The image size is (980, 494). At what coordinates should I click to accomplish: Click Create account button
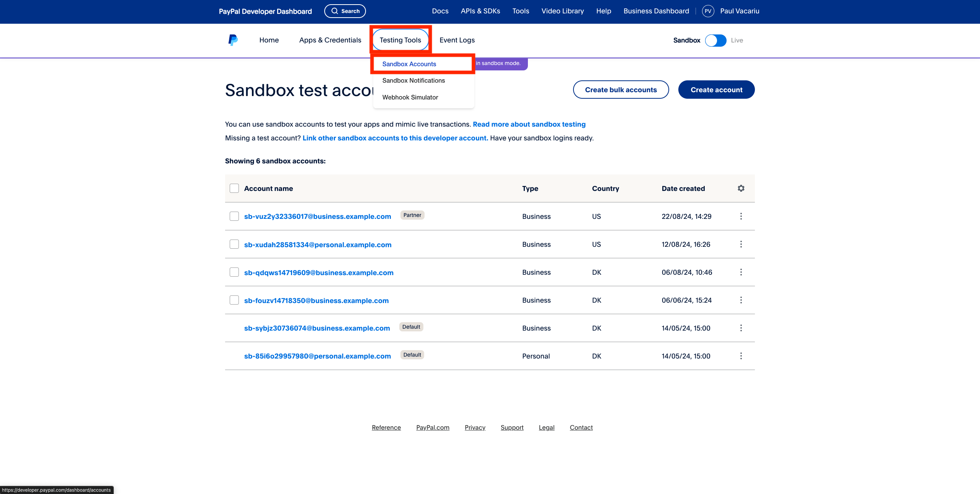tap(717, 90)
